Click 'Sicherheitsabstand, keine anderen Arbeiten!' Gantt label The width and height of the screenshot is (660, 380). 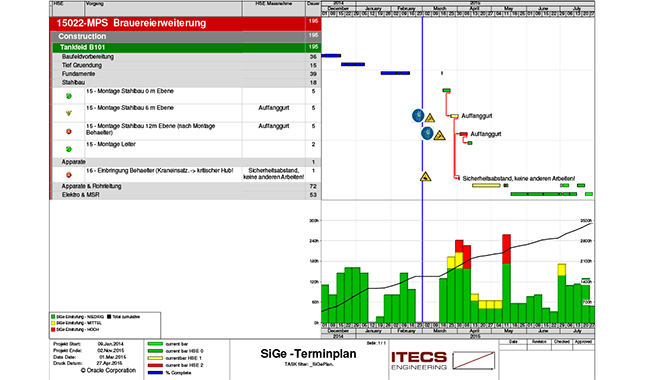[519, 178]
